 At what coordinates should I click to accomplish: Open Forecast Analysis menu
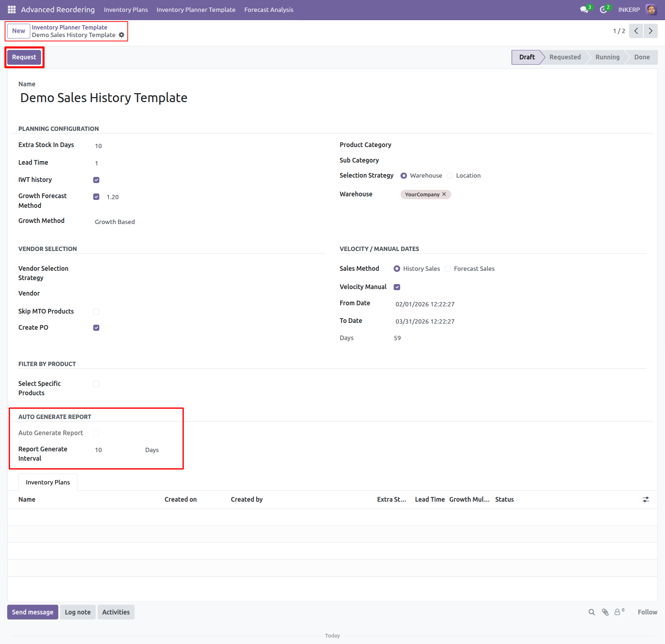268,10
